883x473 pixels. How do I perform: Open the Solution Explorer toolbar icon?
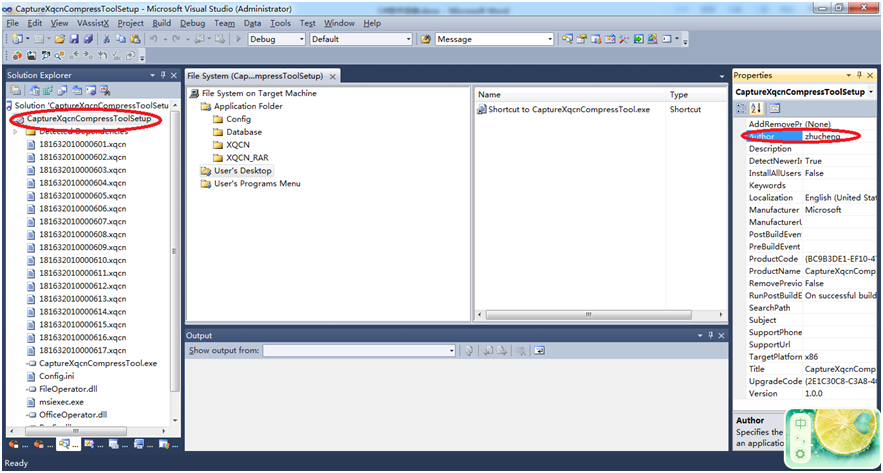567,39
